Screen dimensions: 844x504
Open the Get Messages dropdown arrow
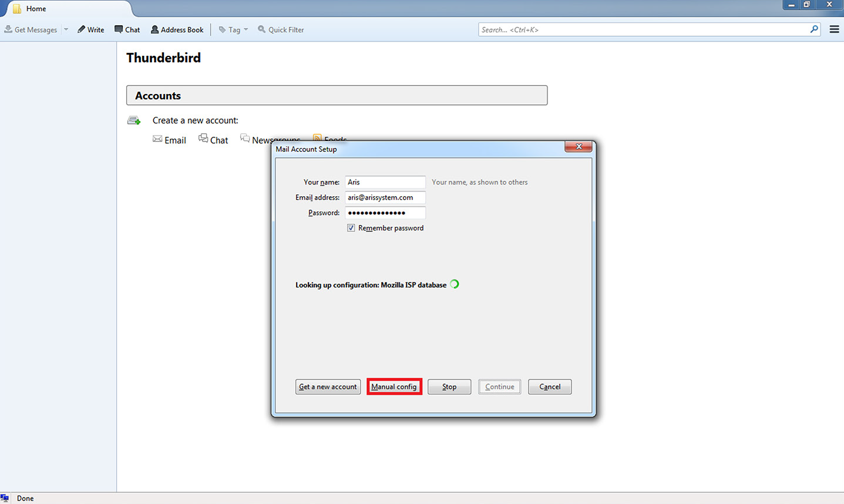[x=66, y=29]
